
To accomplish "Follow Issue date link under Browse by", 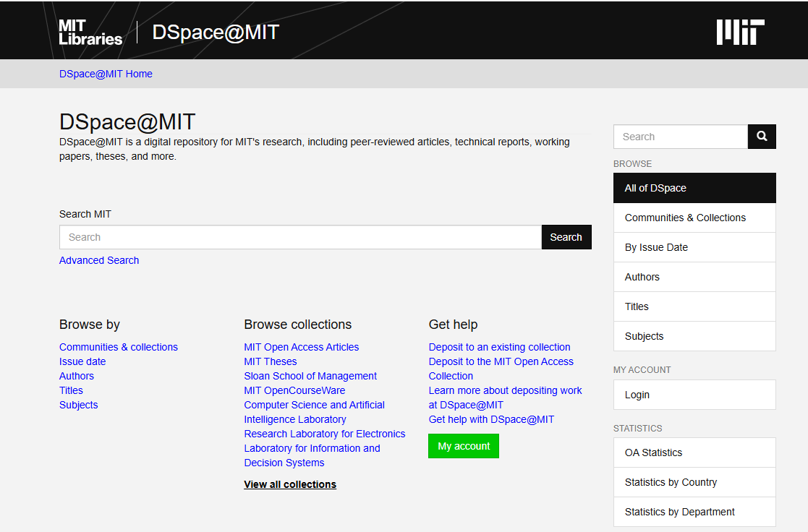I will (x=82, y=361).
